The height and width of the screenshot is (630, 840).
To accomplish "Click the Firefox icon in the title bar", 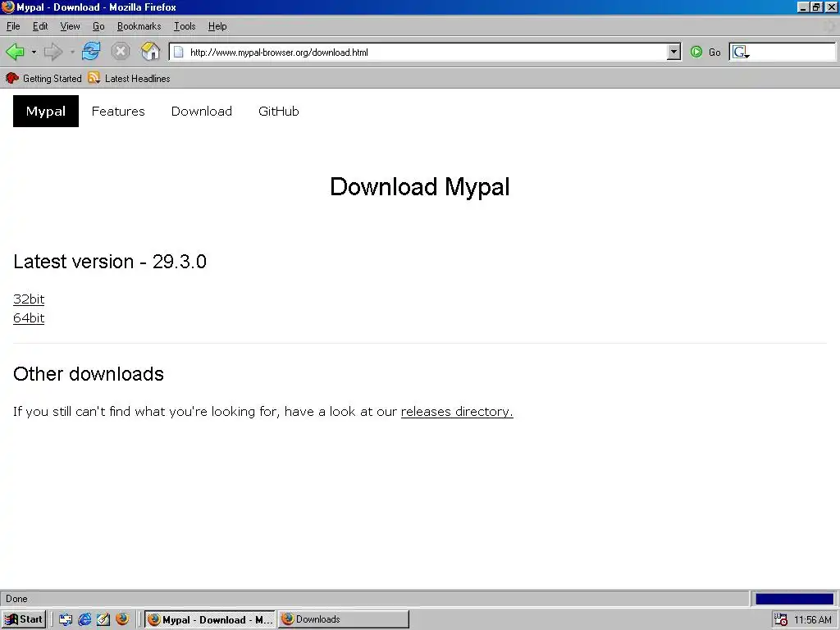I will click(7, 7).
